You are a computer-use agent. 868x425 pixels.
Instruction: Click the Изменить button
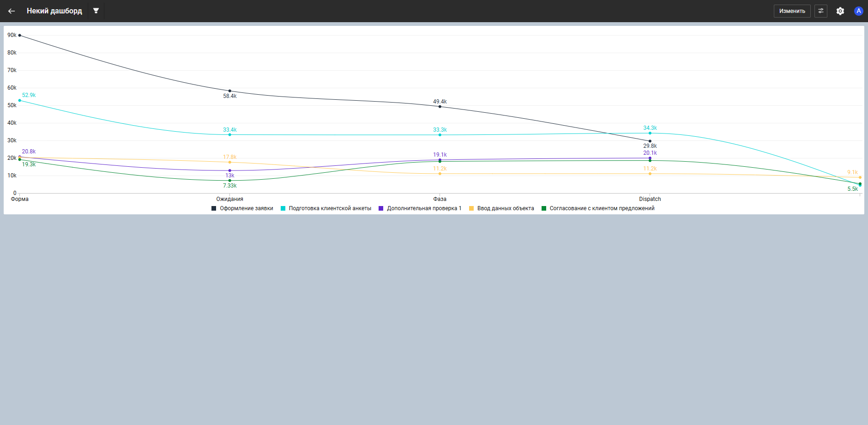point(792,11)
